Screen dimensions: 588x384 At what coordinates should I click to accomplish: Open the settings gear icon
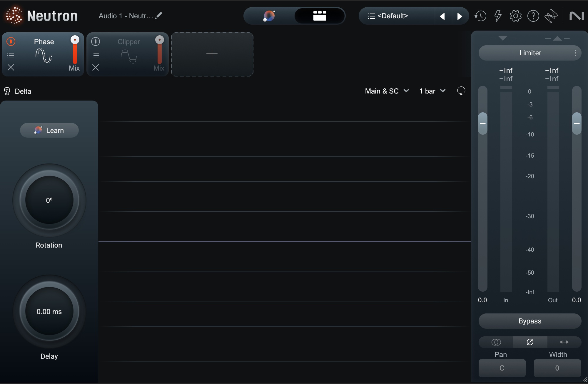tap(515, 16)
